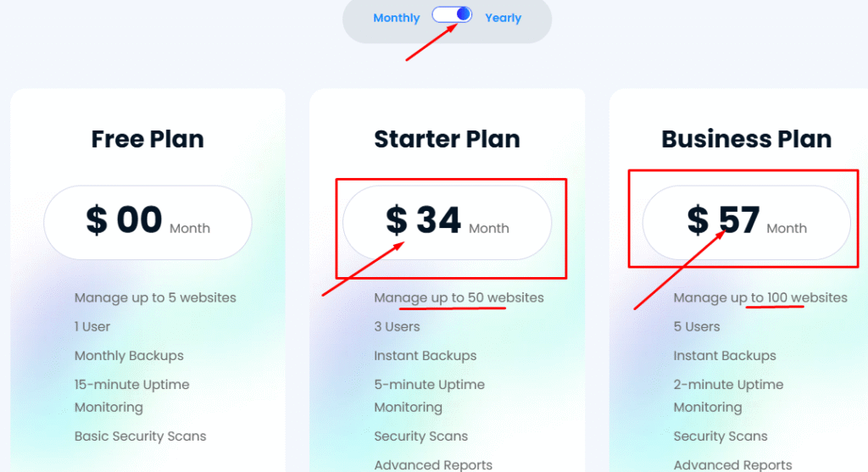Click the $ 34 Month price pill
Screen dimensions: 868x472
click(448, 223)
